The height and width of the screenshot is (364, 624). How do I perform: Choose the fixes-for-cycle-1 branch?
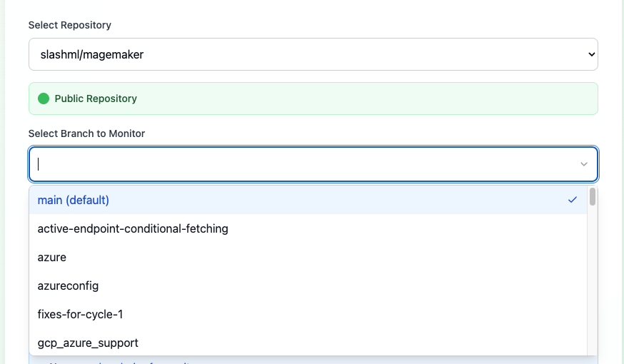308,315
